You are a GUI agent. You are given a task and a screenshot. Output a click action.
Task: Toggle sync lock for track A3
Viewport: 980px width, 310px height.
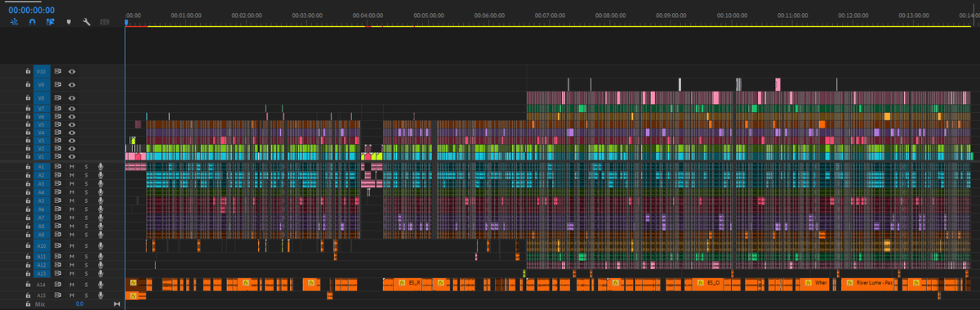click(58, 184)
